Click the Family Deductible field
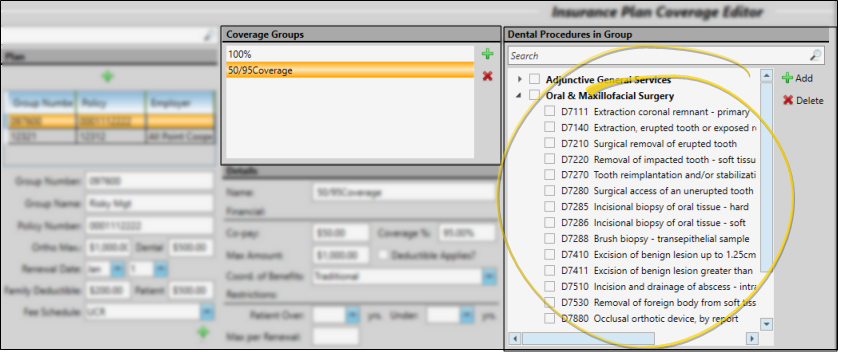This screenshot has height=363, width=849. (x=108, y=290)
